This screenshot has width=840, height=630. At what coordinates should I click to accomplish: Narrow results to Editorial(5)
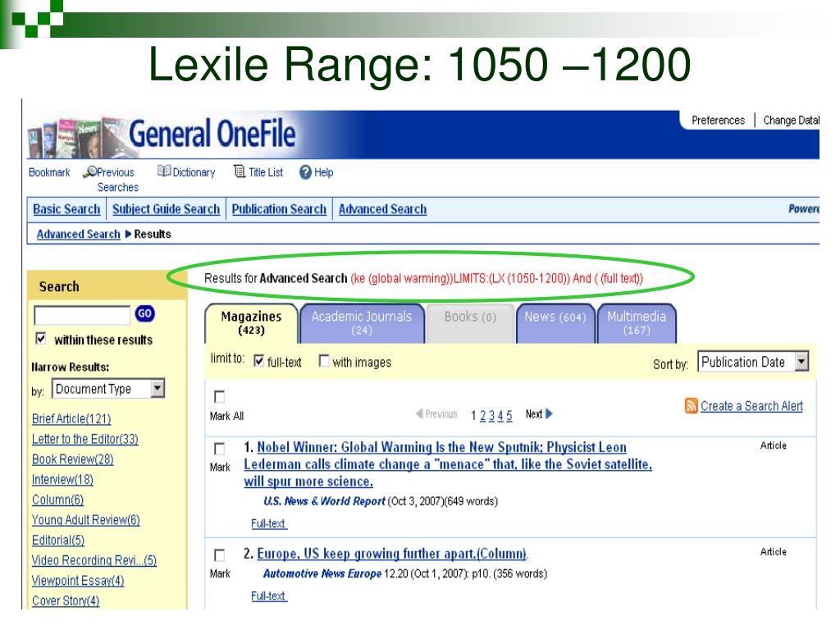click(x=58, y=540)
